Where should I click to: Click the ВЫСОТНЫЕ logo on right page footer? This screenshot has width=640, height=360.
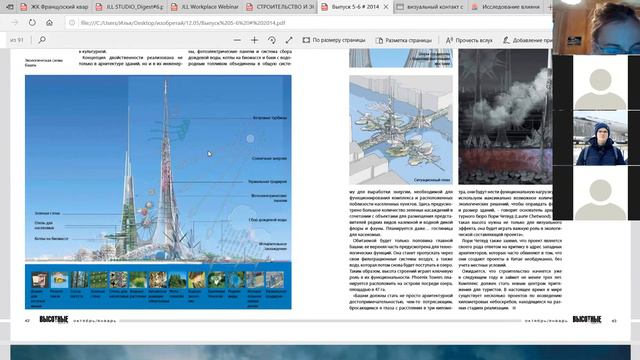tap(587, 320)
